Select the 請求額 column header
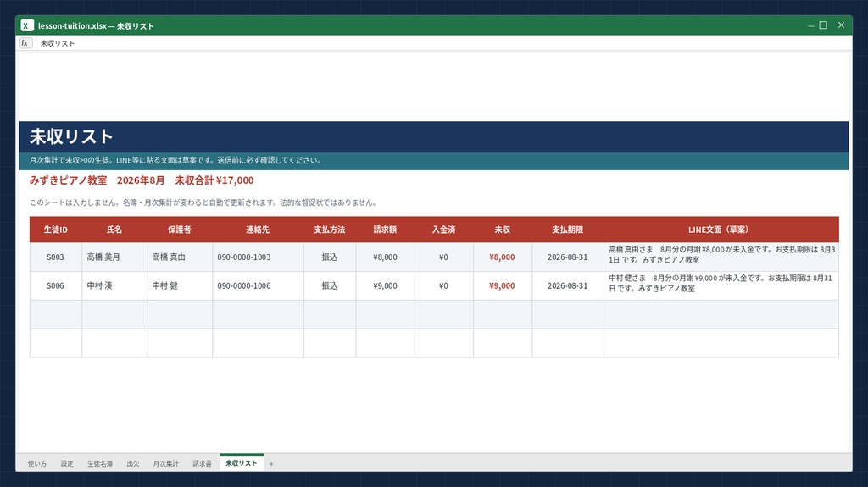Screen dimensions: 868x487 [x=385, y=230]
